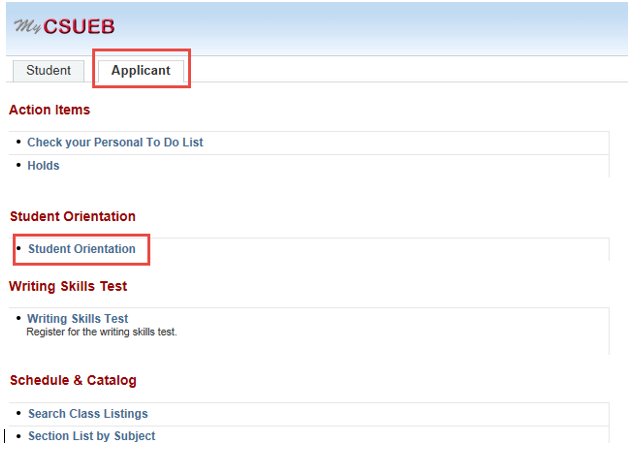Click 'Register for the writing skills test.' text

101,332
